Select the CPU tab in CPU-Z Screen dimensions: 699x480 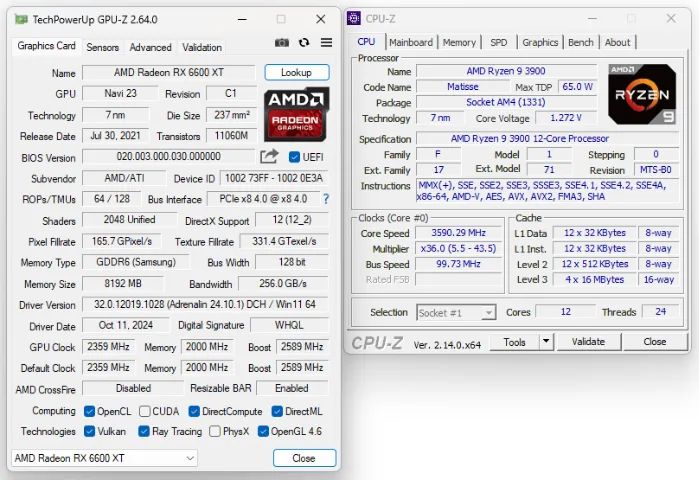[366, 42]
